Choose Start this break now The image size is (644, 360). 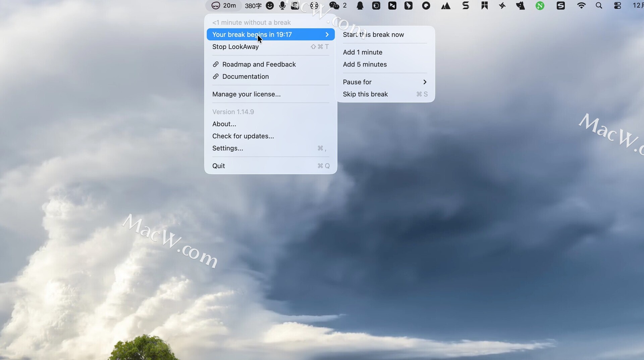(373, 35)
